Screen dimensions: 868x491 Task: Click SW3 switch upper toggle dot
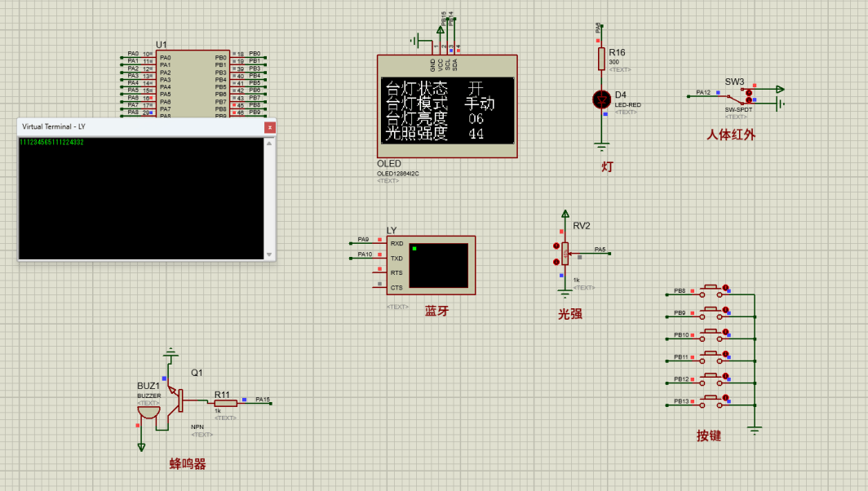pyautogui.click(x=750, y=91)
